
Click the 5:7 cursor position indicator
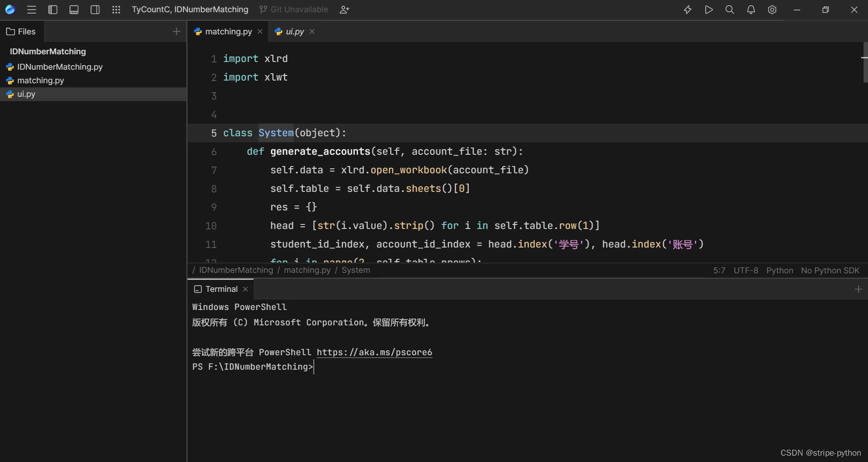click(719, 271)
